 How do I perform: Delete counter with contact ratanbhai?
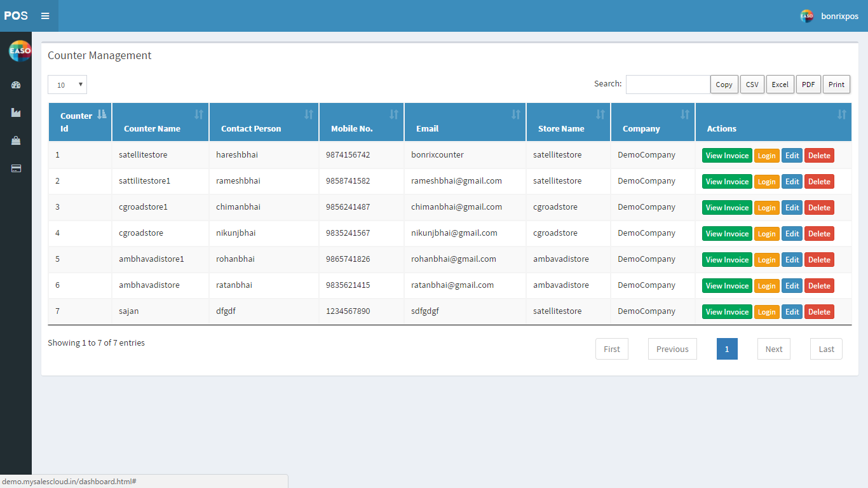tap(819, 286)
